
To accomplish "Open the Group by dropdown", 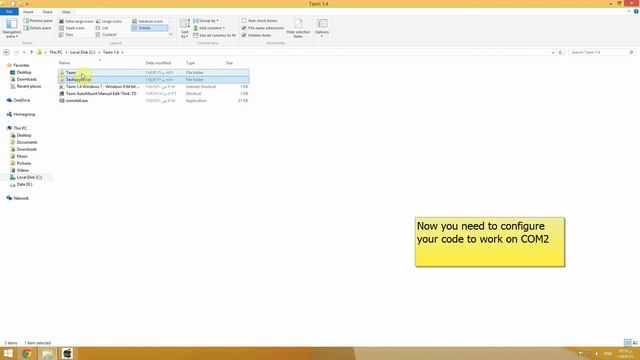I will click(206, 20).
